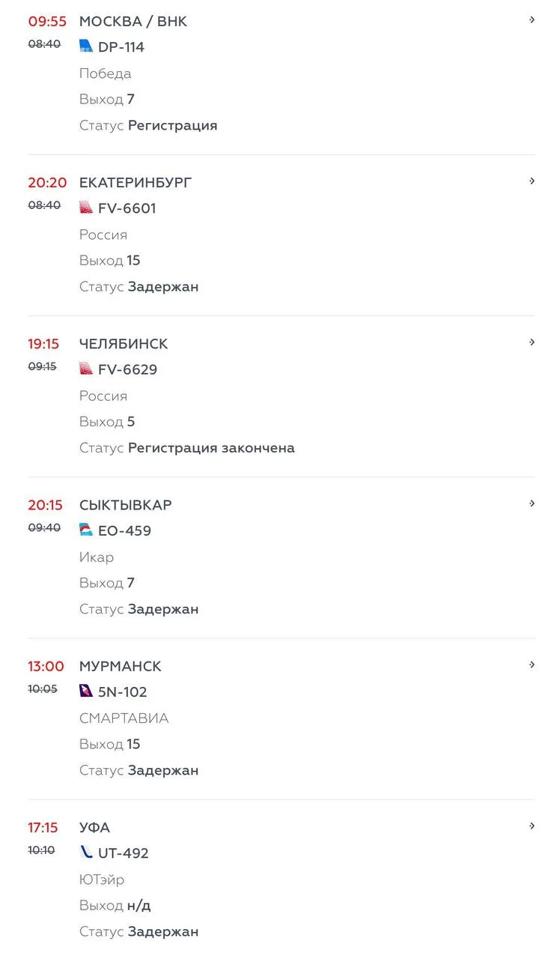Click the delayed time 20:15 for Сыктывкар
The image size is (560, 959).
tap(46, 505)
